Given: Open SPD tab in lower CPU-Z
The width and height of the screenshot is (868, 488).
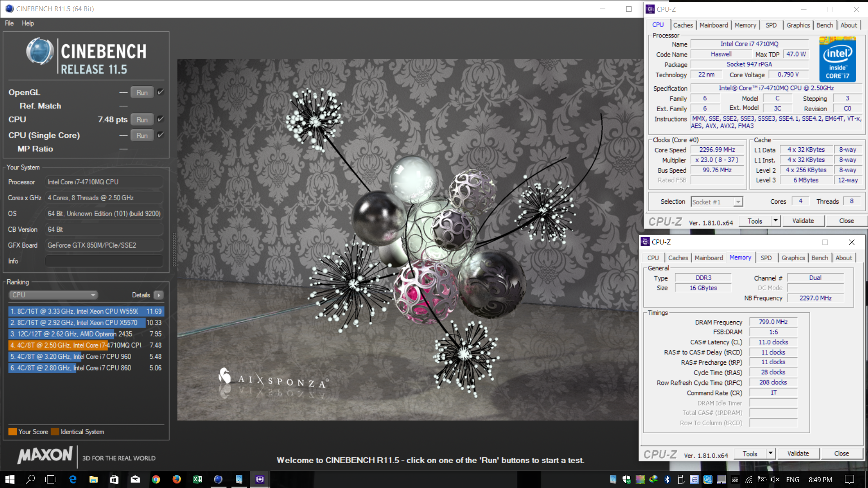Looking at the screenshot, I should pos(766,258).
